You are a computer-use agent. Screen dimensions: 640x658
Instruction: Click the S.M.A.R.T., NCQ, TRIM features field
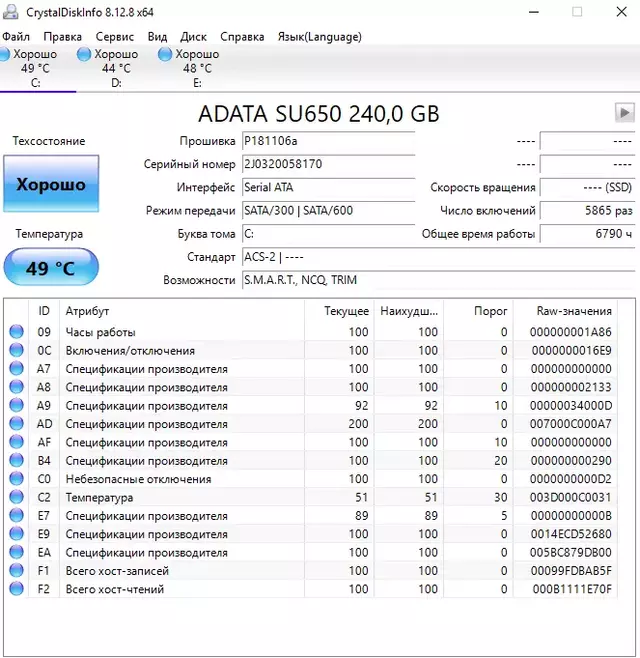tap(439, 280)
